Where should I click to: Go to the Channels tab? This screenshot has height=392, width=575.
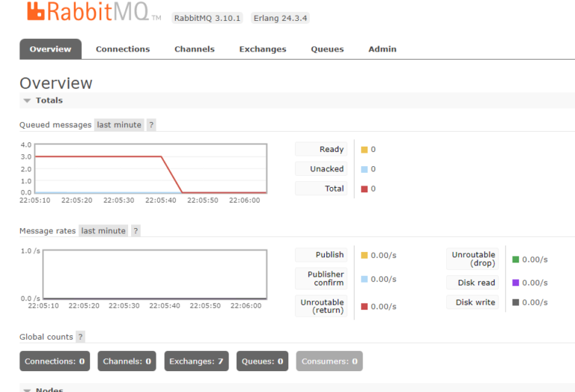[x=195, y=49]
